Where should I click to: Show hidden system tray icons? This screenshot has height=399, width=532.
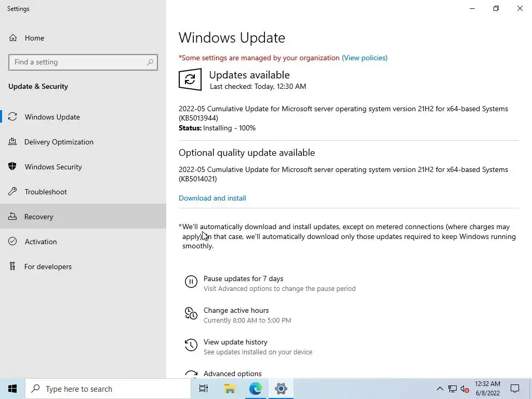[x=440, y=389]
